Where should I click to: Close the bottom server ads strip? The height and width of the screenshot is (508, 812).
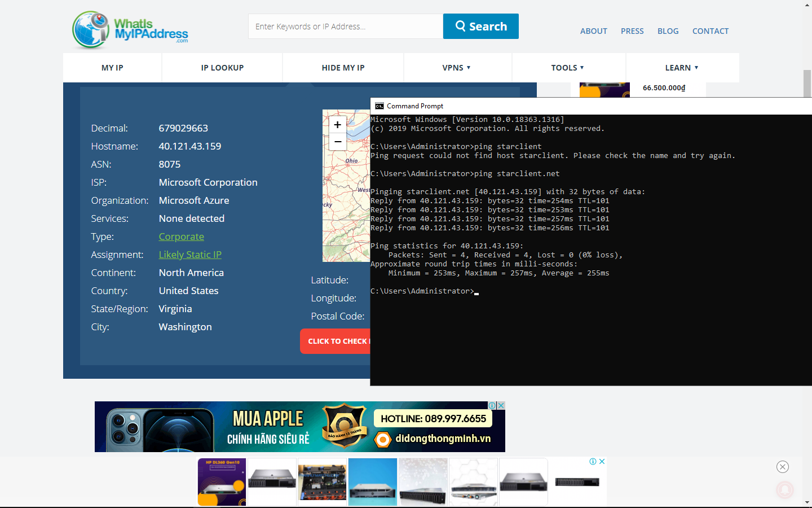pyautogui.click(x=602, y=461)
